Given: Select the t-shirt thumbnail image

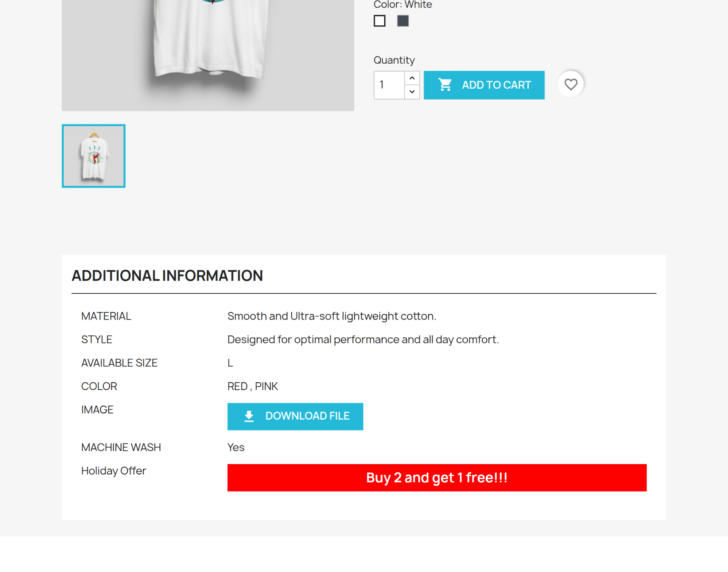Looking at the screenshot, I should pyautogui.click(x=94, y=156).
